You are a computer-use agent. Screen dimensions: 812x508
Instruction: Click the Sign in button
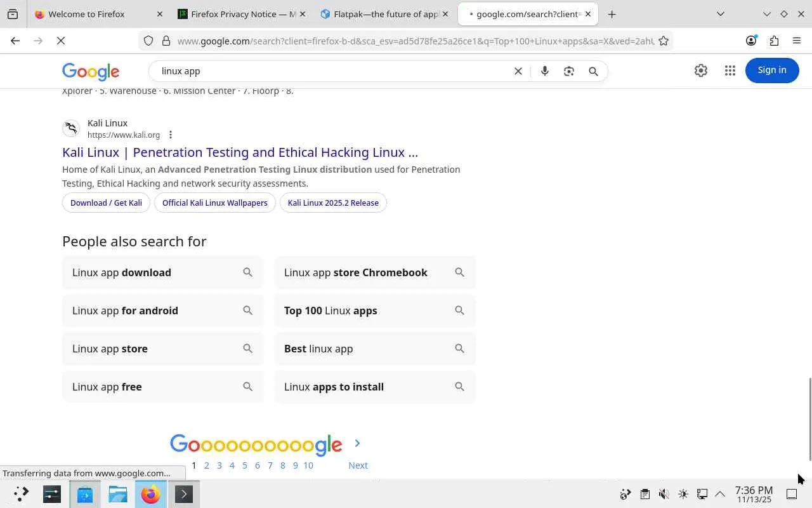click(771, 70)
